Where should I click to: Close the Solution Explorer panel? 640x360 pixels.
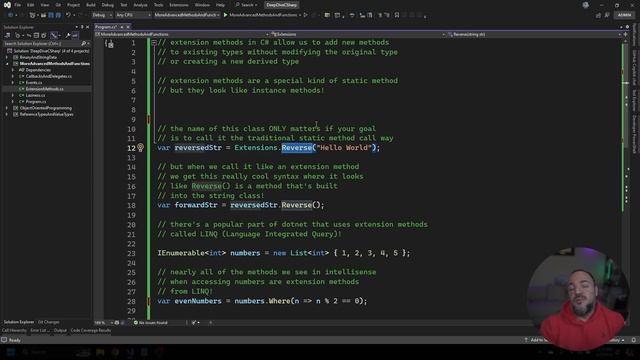click(87, 27)
